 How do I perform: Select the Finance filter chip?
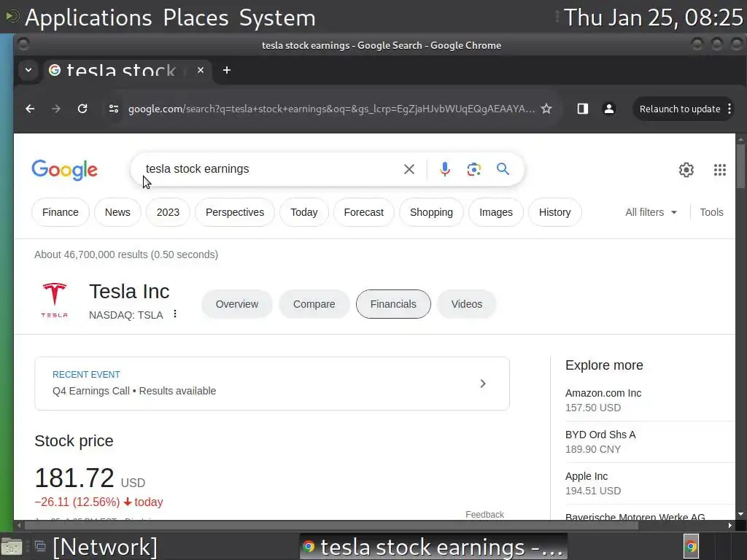point(61,212)
